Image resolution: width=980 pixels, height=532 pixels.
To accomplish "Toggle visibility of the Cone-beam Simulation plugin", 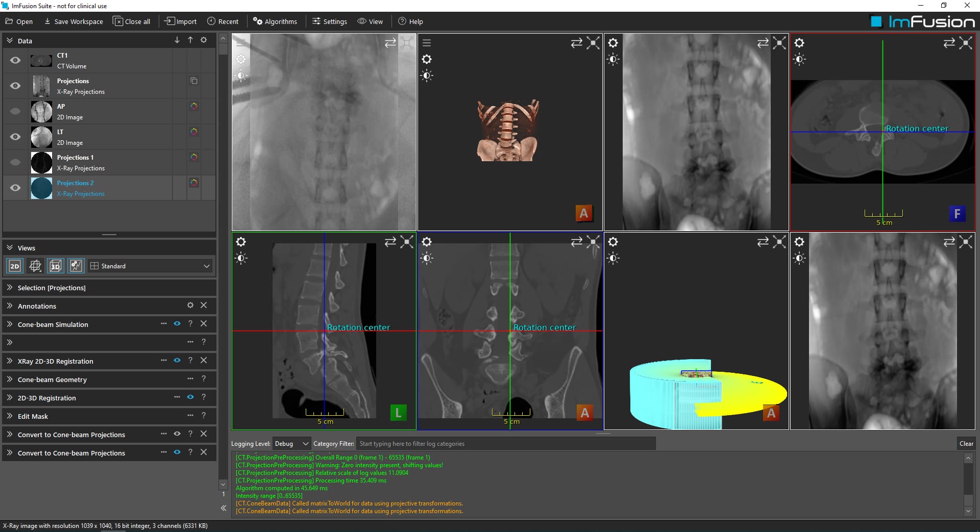I will point(177,324).
